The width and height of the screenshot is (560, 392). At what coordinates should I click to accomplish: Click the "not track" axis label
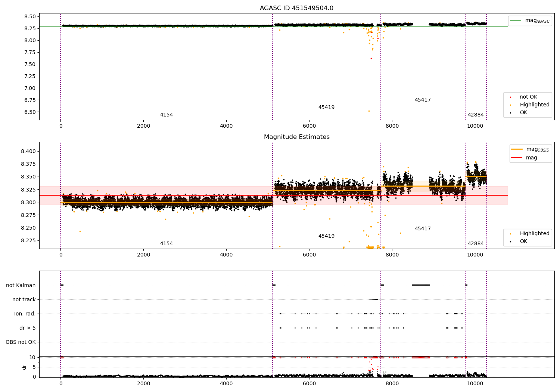click(24, 300)
